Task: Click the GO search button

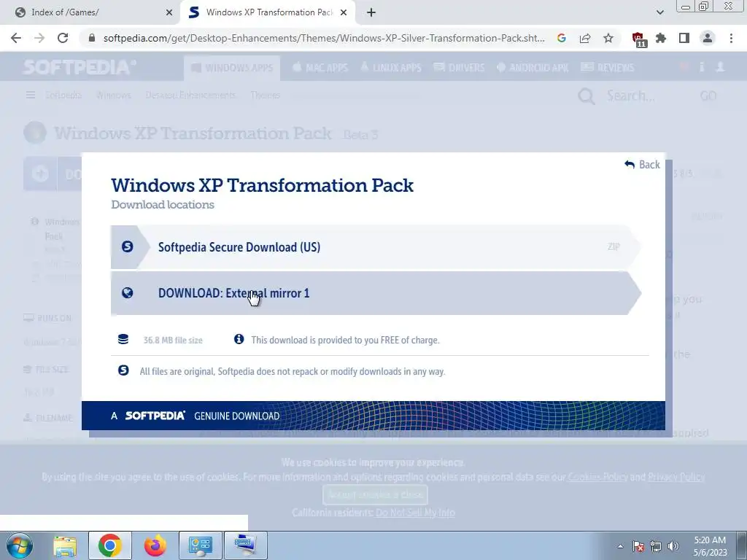Action: pos(708,96)
